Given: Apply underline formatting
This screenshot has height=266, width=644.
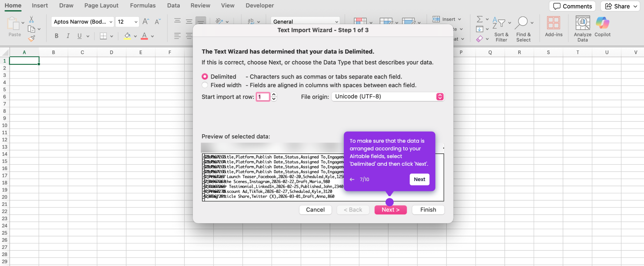Looking at the screenshot, I should (x=79, y=36).
